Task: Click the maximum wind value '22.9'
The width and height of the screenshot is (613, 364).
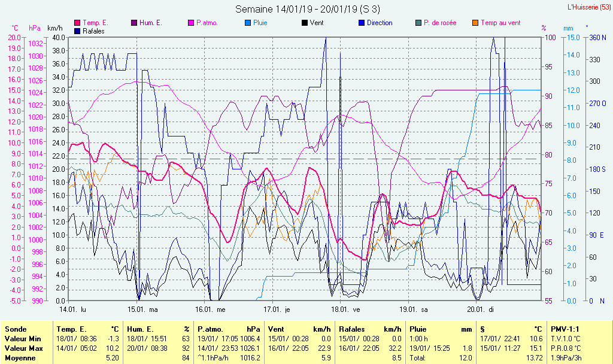Action: coord(324,348)
